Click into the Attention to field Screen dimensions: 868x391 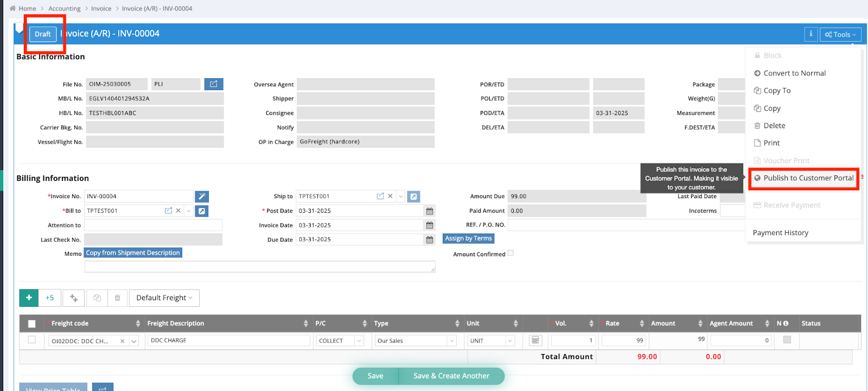click(x=153, y=225)
